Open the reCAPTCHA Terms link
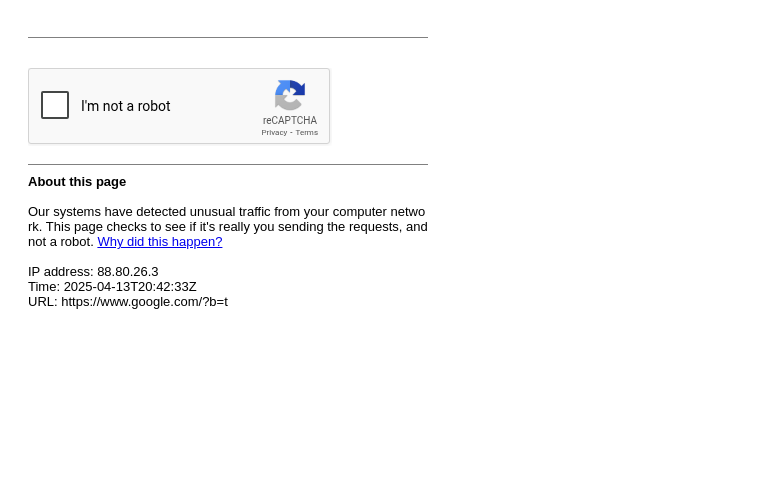Image resolution: width=780 pixels, height=493 pixels. [306, 132]
